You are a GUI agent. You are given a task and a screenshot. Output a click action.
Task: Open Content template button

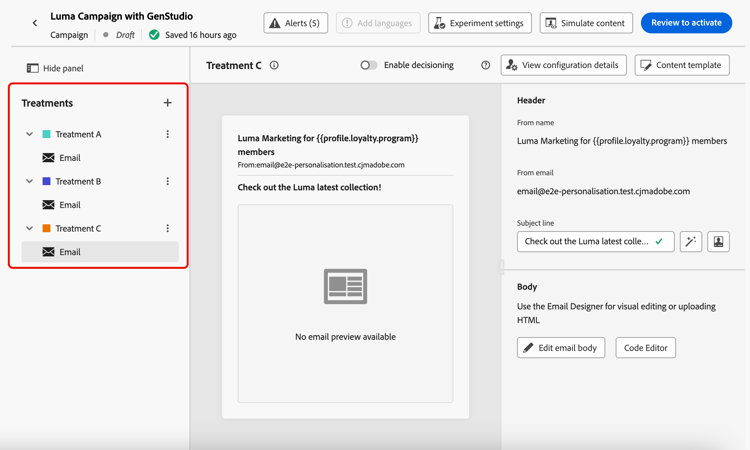pos(682,65)
